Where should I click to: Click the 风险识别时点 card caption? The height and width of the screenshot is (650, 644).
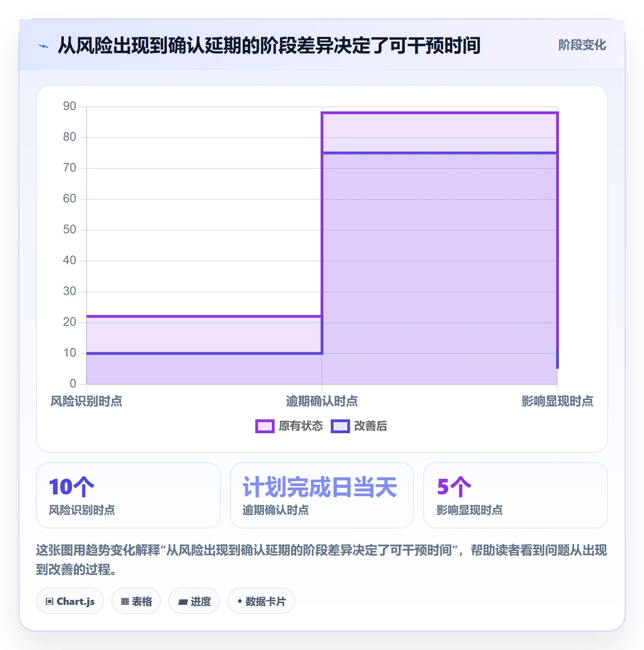82,510
